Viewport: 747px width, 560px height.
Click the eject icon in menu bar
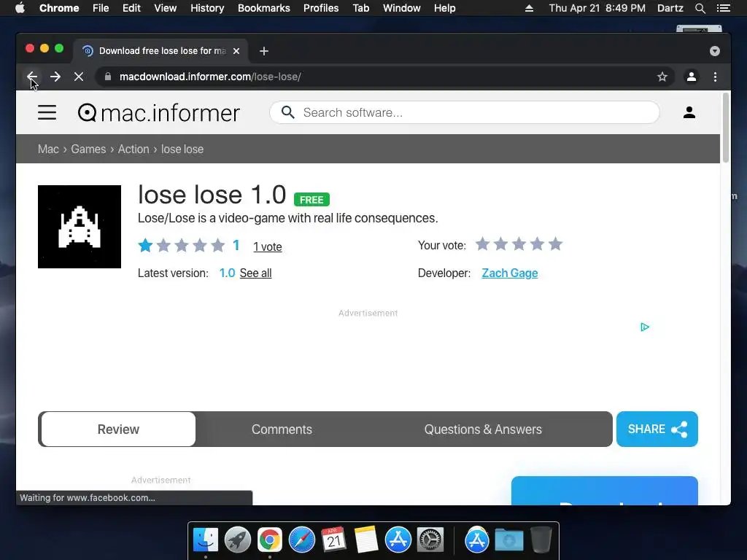point(529,8)
